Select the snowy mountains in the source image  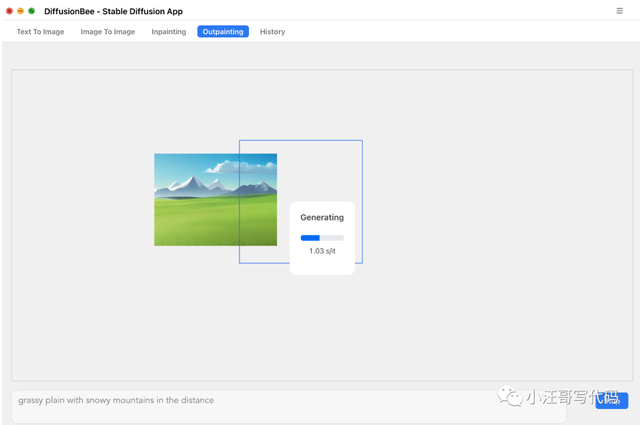click(190, 184)
